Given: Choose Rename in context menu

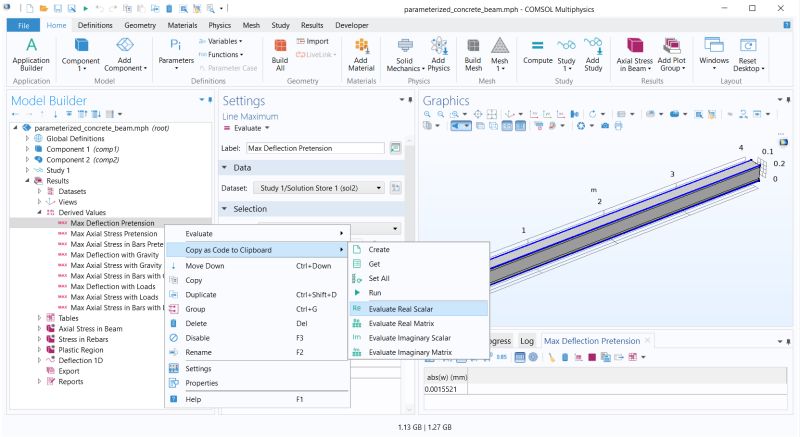Looking at the screenshot, I should 257,352.
